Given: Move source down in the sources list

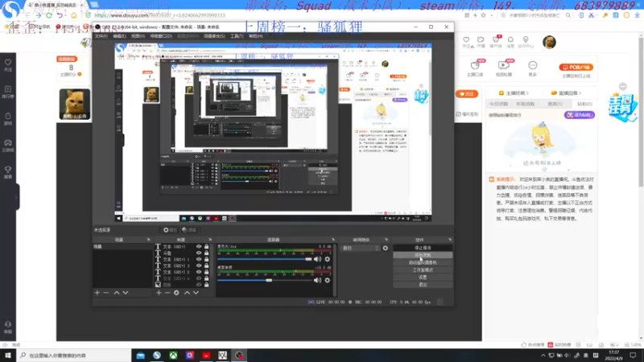Looking at the screenshot, I should tap(196, 293).
